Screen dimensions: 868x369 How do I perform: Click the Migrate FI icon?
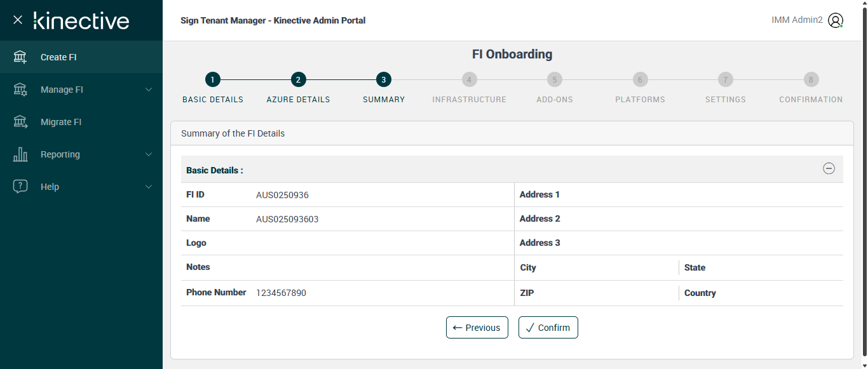[x=20, y=122]
